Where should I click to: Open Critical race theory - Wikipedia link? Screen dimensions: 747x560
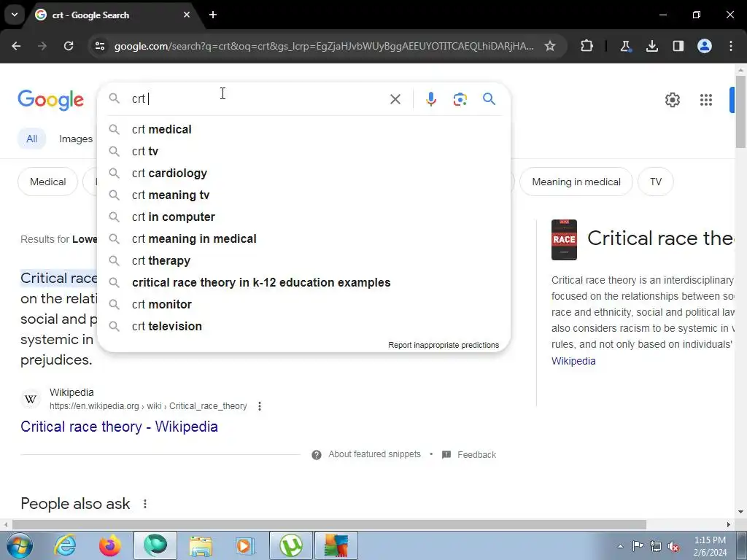pos(119,426)
